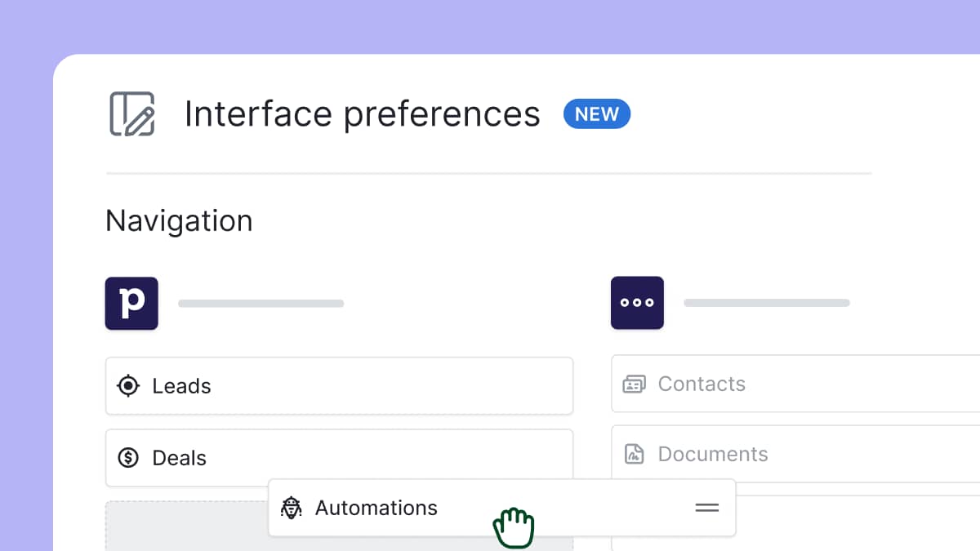Screen dimensions: 980x551
Task: Select the Deals navigation item
Action: tap(179, 458)
